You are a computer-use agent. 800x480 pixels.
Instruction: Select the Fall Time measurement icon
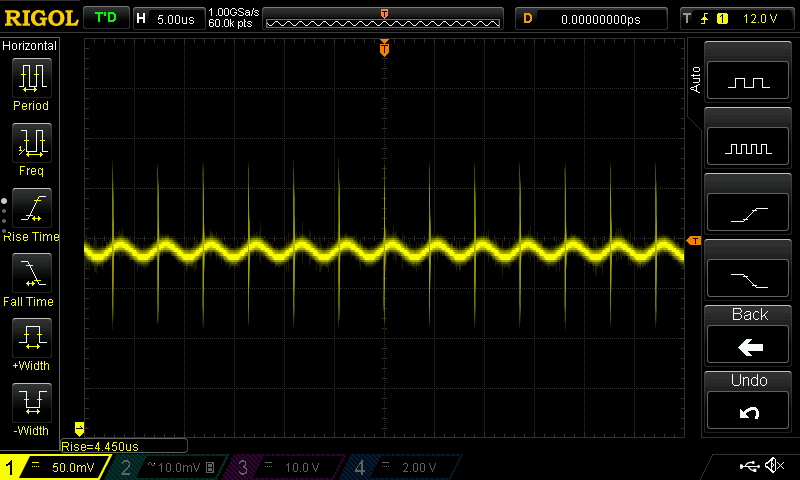32,273
